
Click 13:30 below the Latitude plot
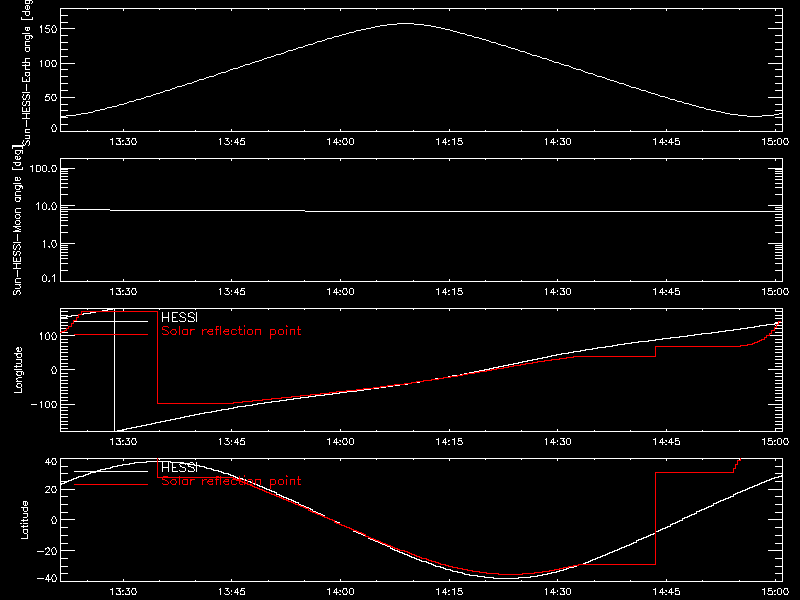pos(123,591)
